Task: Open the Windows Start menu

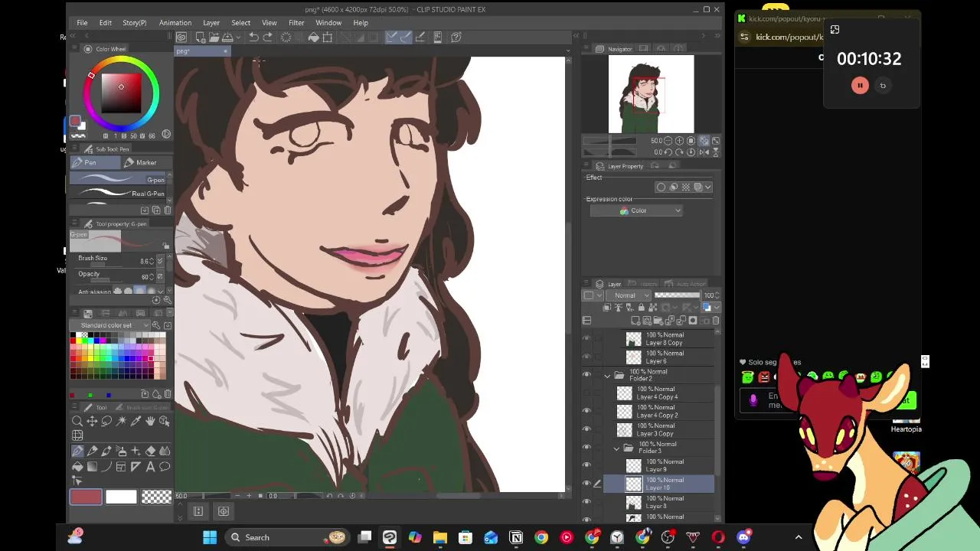Action: [210, 537]
